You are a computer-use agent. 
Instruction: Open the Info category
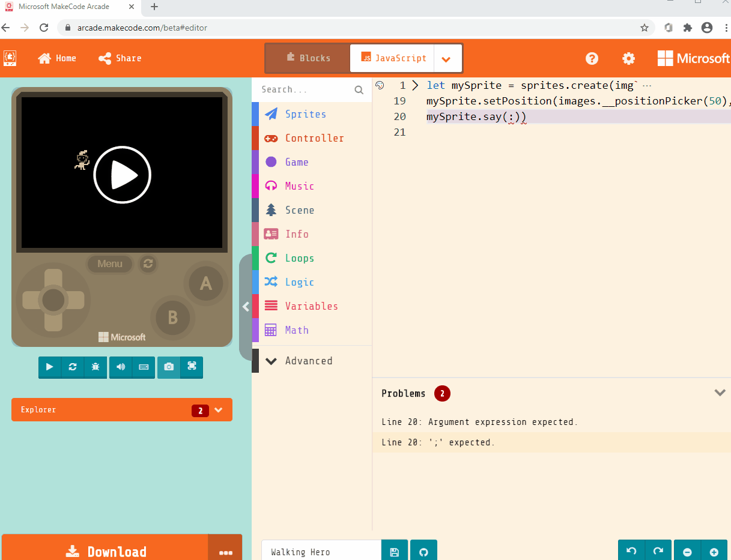pyautogui.click(x=312, y=234)
